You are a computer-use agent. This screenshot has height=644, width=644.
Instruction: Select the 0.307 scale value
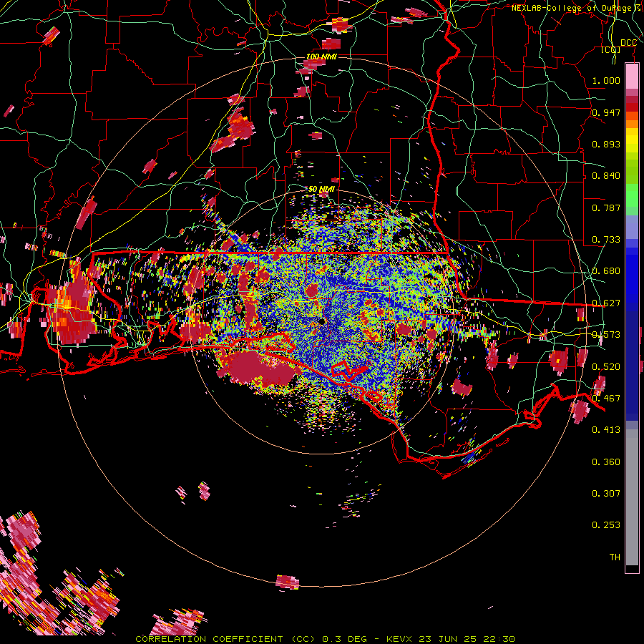click(606, 494)
